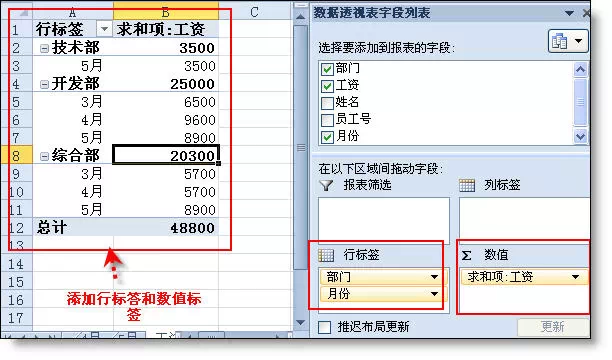Select the row 12 header

tap(16, 228)
